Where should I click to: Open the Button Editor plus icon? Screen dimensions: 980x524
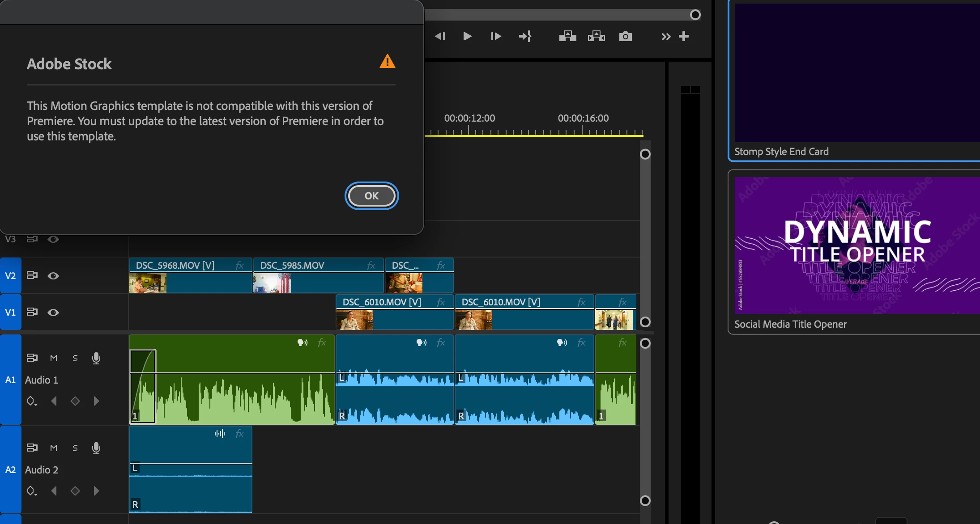pos(684,37)
